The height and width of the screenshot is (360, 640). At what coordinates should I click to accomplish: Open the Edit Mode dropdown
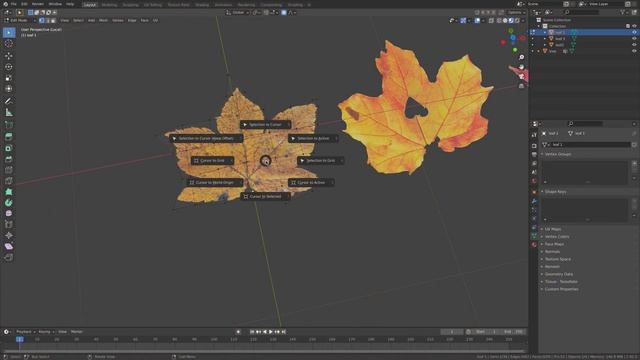[x=20, y=20]
